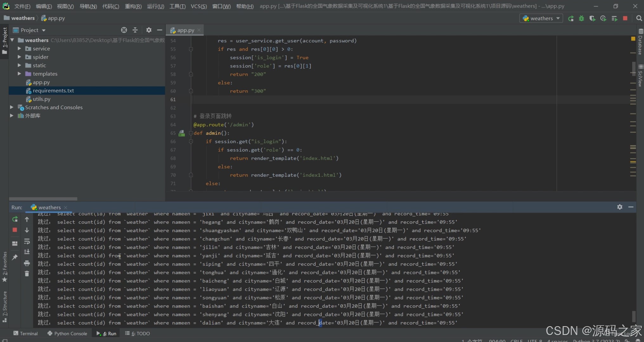Open the weathers run configuration dropdown
The width and height of the screenshot is (644, 342).
(x=541, y=18)
